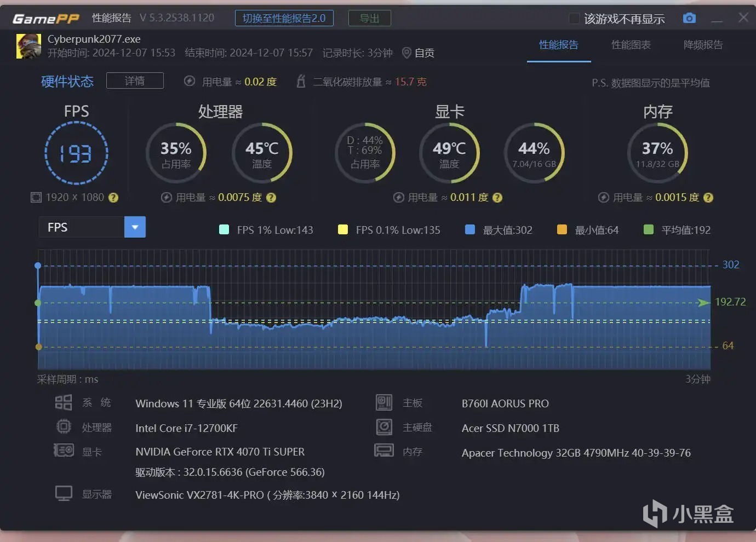Click the Windows system icon beside 系统
Image resolution: width=756 pixels, height=542 pixels.
pos(64,402)
